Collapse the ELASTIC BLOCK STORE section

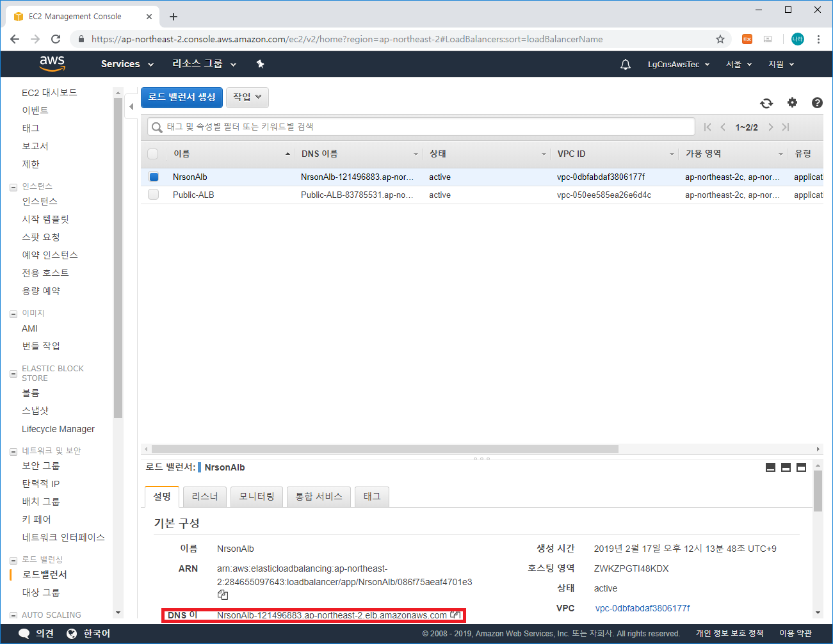[13, 373]
